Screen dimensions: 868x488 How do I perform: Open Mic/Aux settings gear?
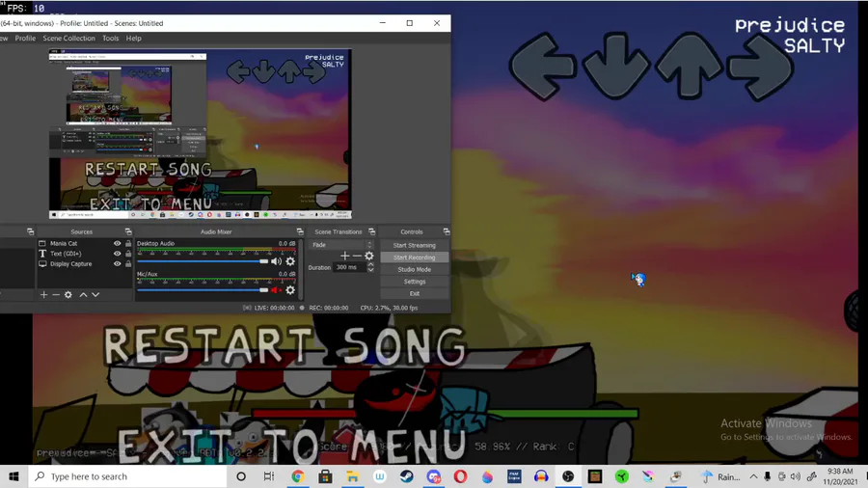coord(290,290)
